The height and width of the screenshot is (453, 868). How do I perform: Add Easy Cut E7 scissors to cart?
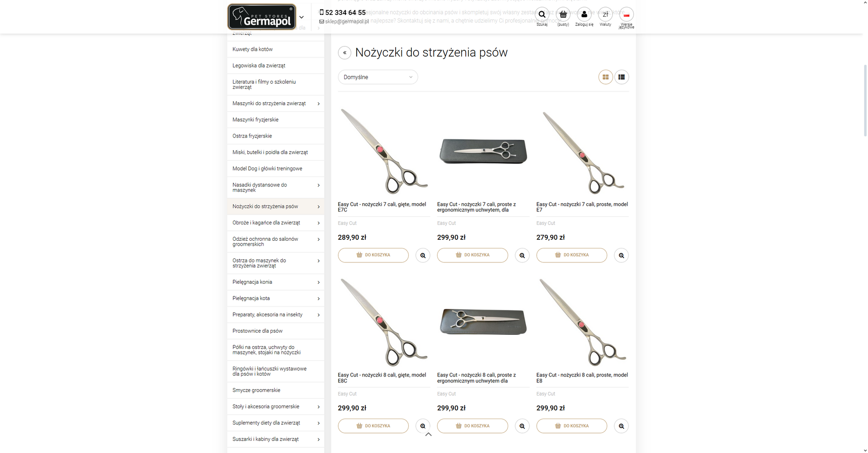572,255
